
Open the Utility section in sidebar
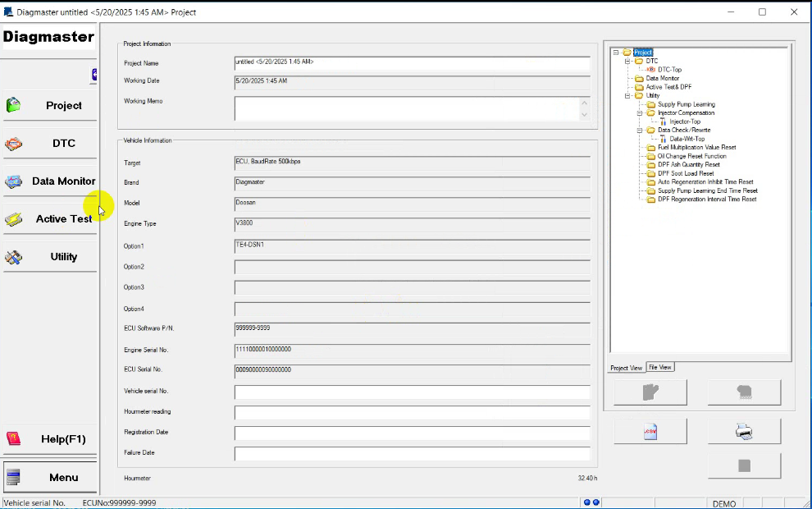(x=49, y=256)
